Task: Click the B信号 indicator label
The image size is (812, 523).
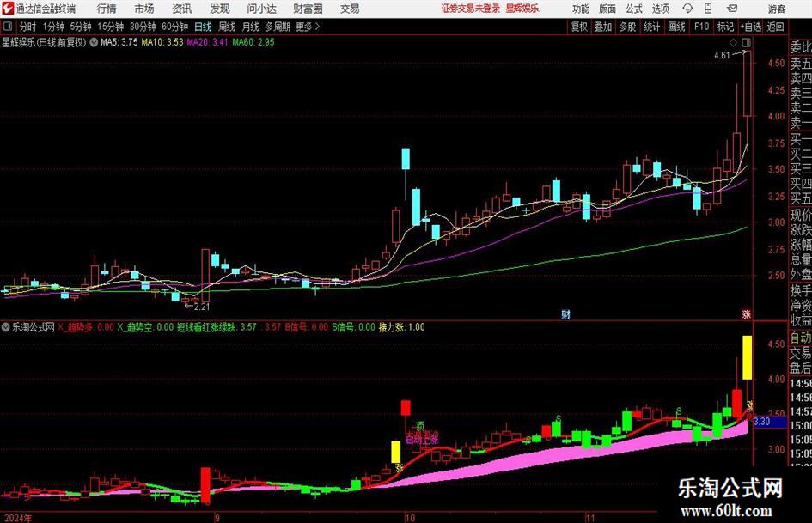Action: pos(307,327)
